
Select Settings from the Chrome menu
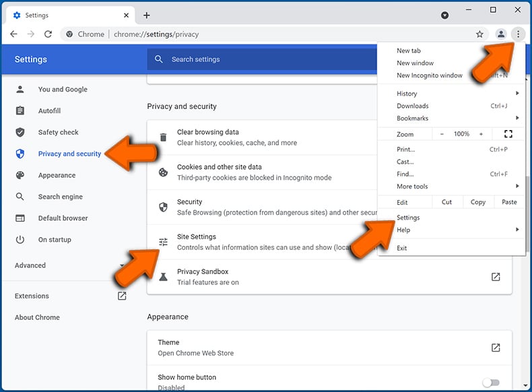[x=408, y=218]
